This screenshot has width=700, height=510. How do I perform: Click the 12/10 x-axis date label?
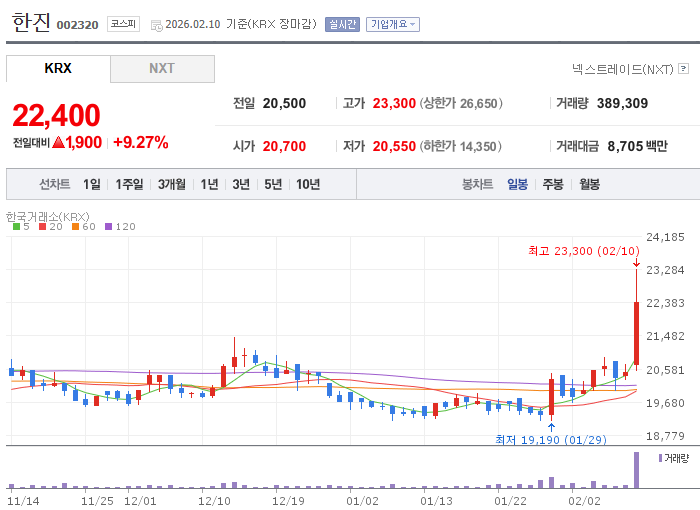[x=214, y=501]
